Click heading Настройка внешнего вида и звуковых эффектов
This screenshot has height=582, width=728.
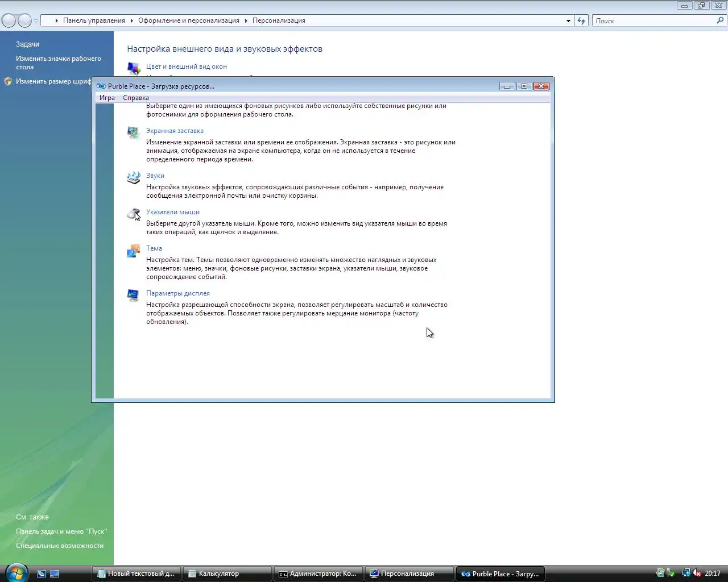tap(225, 49)
